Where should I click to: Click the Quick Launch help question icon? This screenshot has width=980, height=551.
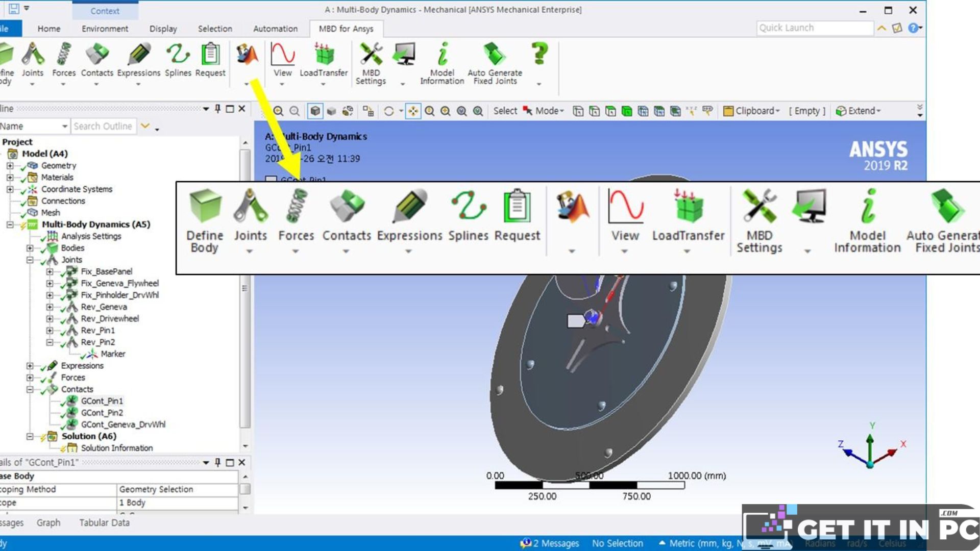click(x=913, y=28)
